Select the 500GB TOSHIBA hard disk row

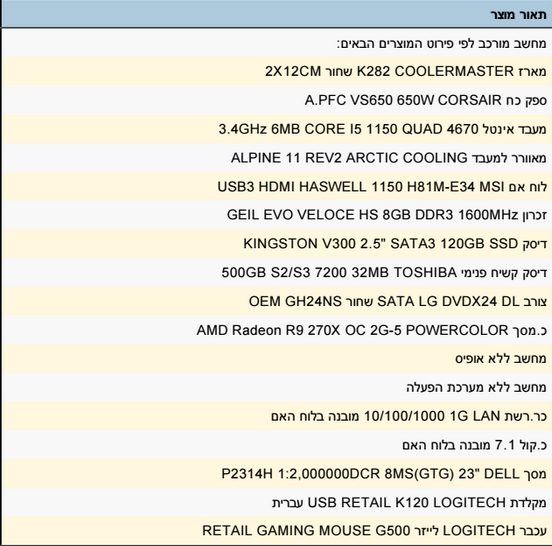pos(277,272)
